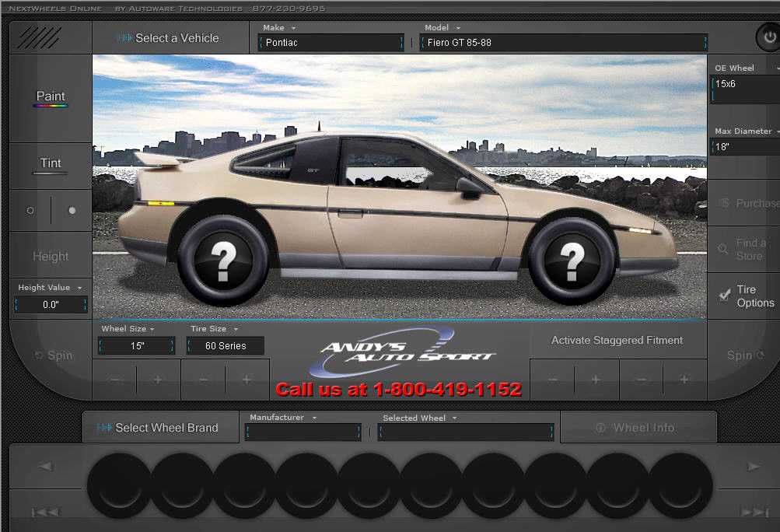Click the power button icon
Screen dimensions: 780x532
(769, 37)
